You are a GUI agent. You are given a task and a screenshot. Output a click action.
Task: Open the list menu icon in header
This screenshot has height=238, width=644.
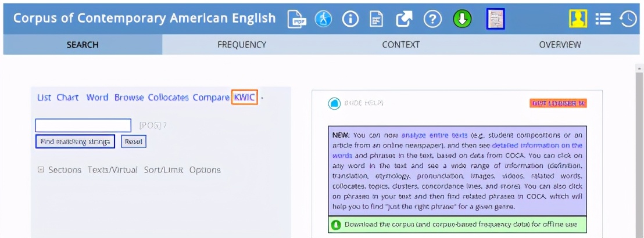(603, 19)
